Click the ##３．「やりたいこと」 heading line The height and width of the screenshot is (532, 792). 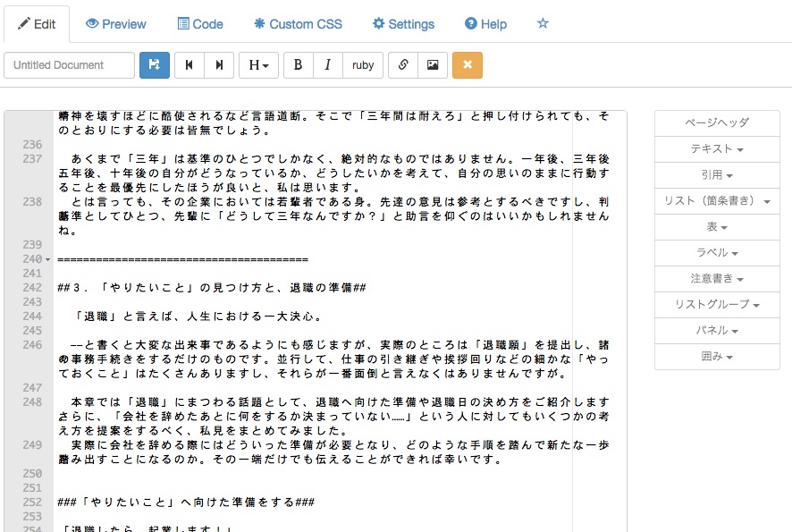(212, 288)
